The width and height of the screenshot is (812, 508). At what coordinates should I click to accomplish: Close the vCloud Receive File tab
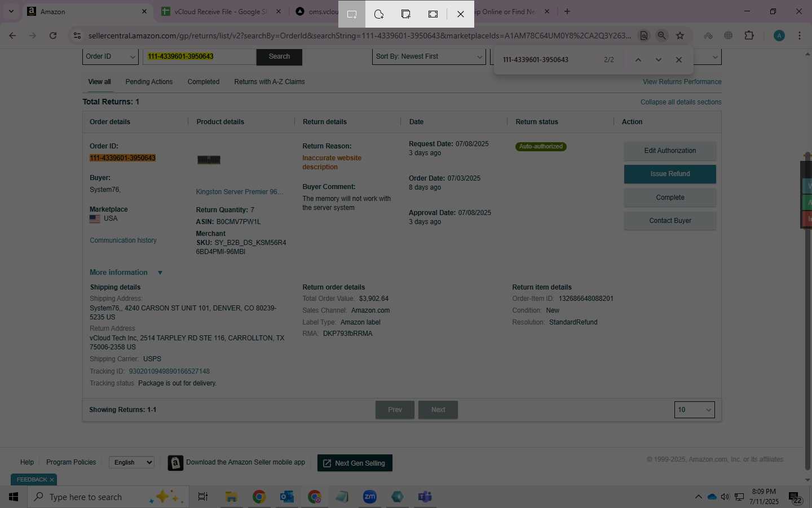(x=279, y=11)
